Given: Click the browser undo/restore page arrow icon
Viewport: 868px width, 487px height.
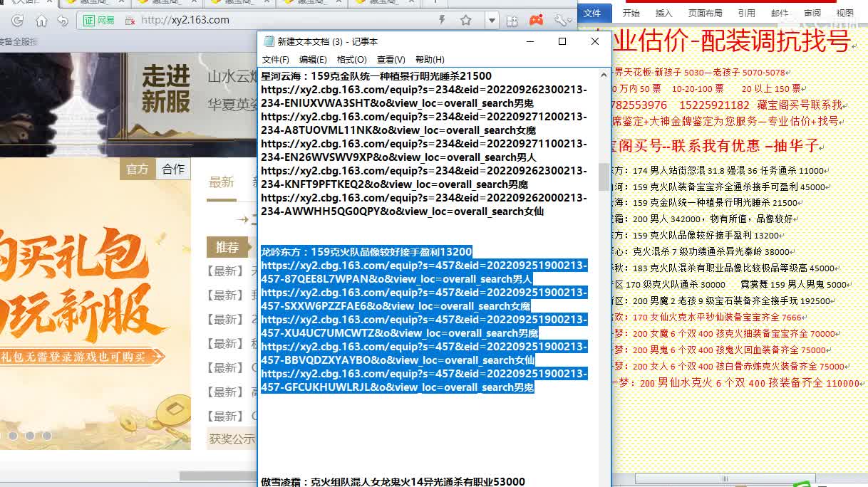Looking at the screenshot, I should coord(63,20).
